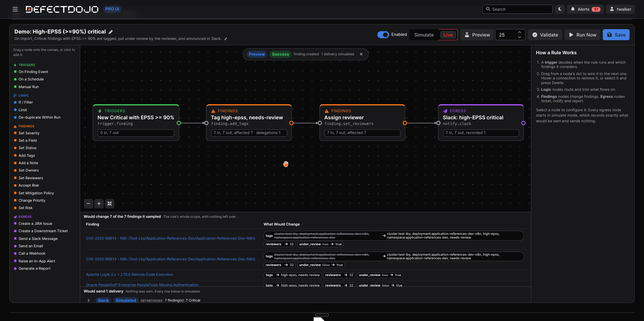Zoom out the canvas with minus button
Image resolution: width=644 pixels, height=321 pixels.
89,203
